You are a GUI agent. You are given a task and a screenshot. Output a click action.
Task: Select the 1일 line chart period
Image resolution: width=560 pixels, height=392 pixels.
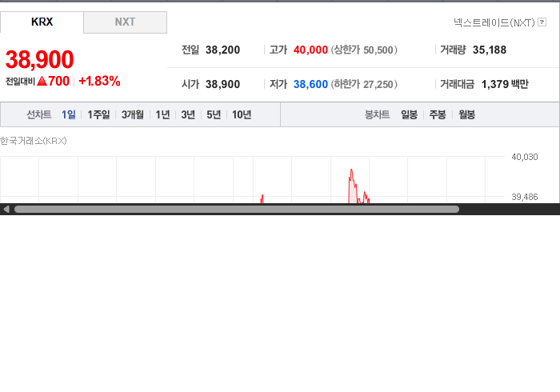[x=69, y=114]
